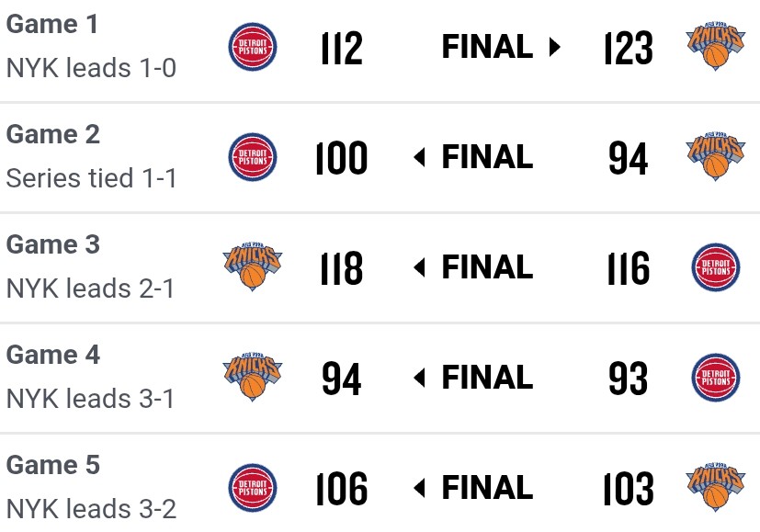Click the 'NYK leads 3-2' status text
Viewport: 760px width, 532px height.
pyautogui.click(x=91, y=509)
